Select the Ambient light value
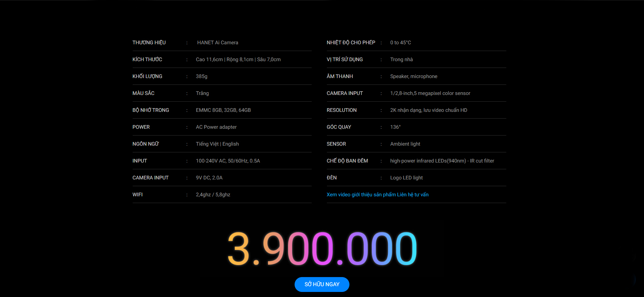644x297 pixels. (x=405, y=144)
